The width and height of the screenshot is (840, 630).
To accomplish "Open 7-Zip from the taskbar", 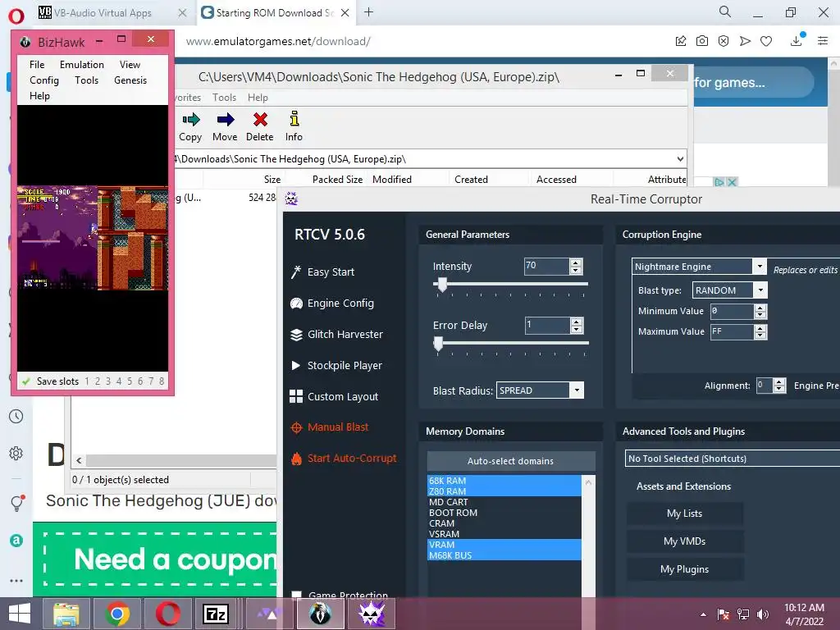I will click(x=216, y=614).
